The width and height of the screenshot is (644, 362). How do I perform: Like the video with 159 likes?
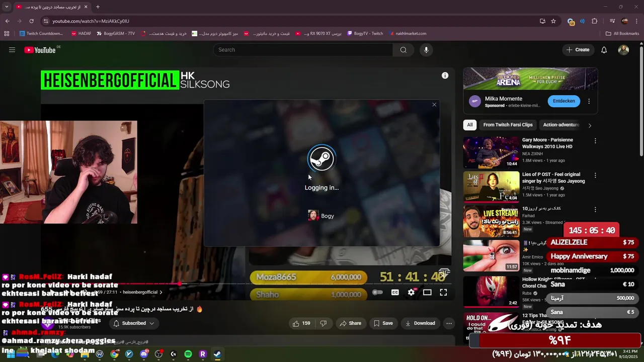[x=301, y=323]
